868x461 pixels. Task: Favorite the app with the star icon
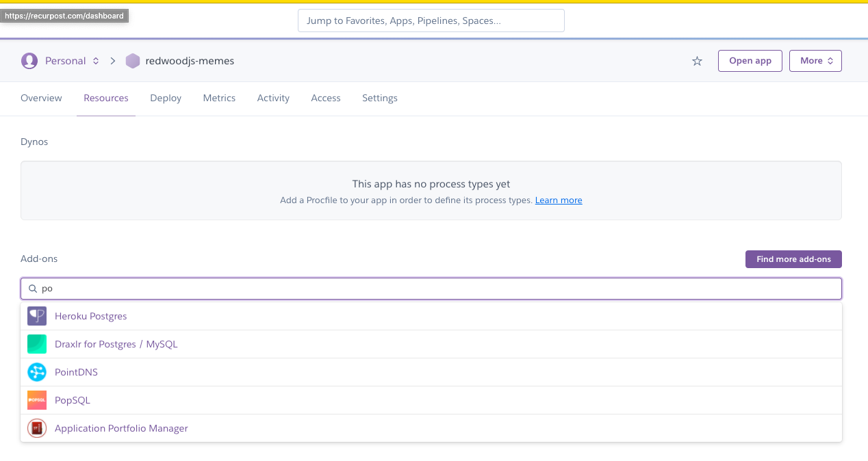click(x=697, y=61)
